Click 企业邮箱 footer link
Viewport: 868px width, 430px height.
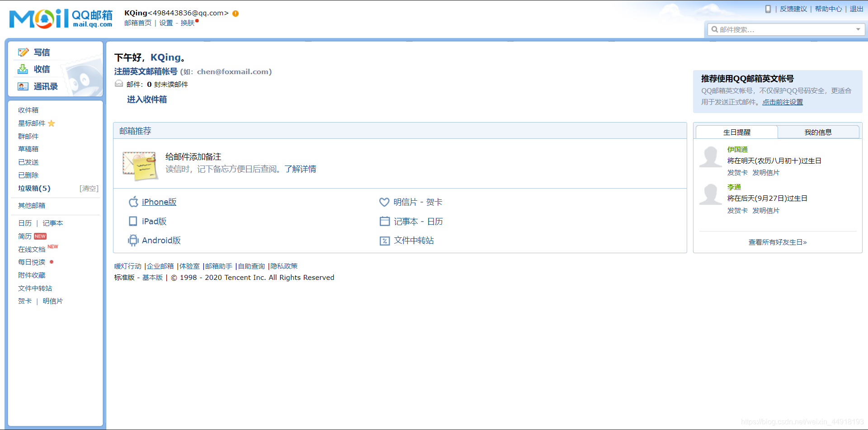pyautogui.click(x=160, y=266)
